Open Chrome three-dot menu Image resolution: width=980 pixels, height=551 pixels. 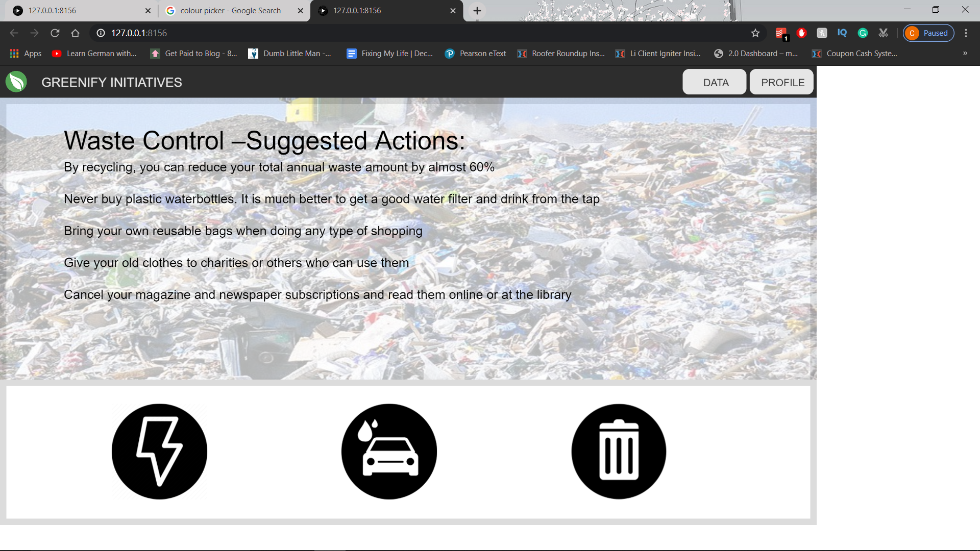[966, 33]
